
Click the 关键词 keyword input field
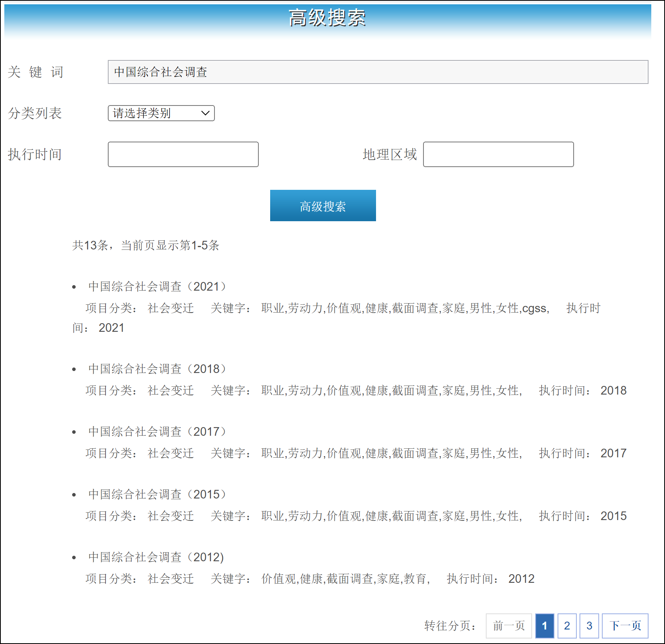378,72
